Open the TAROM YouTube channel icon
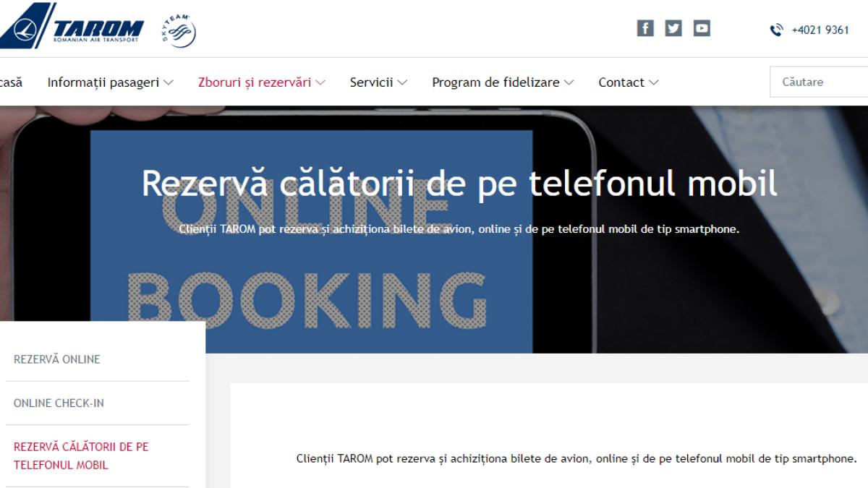This screenshot has height=488, width=868. tap(702, 28)
